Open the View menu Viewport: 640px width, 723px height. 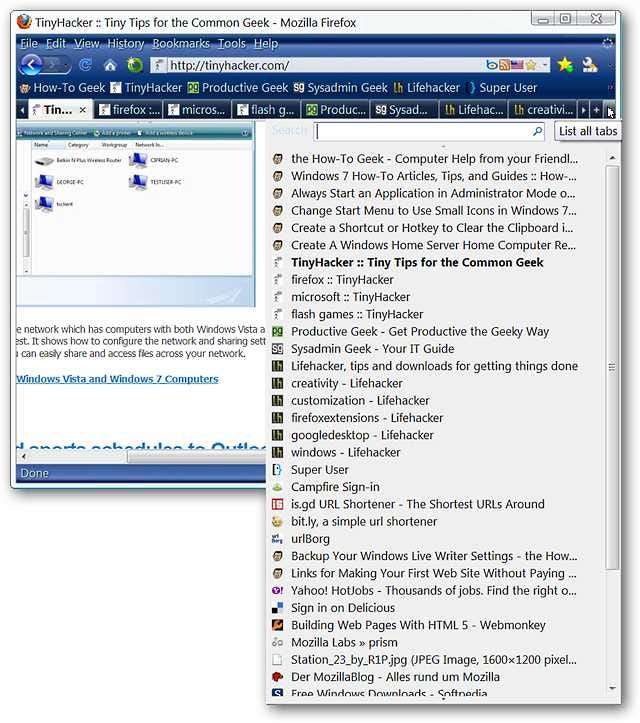click(87, 43)
